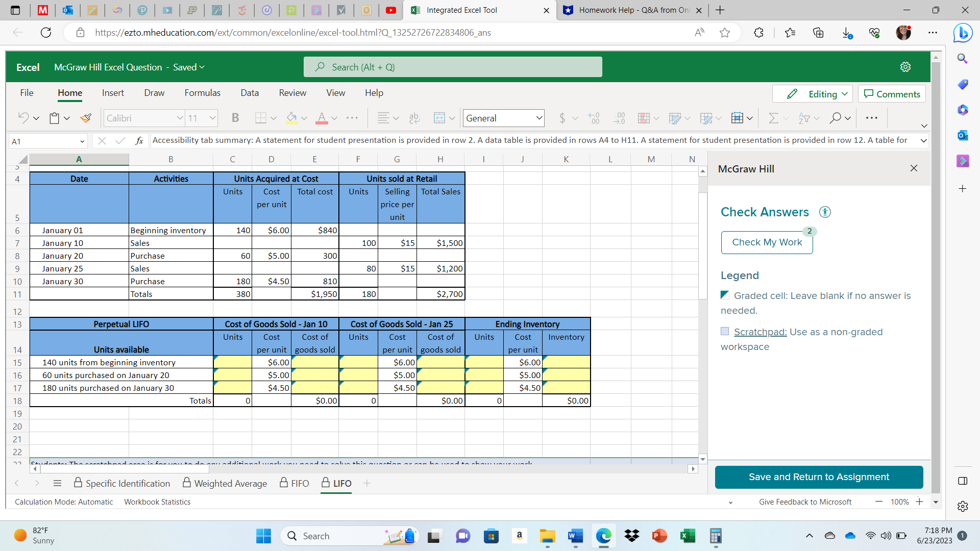Expand the Editing mode dropdown
This screenshot has width=980, height=551.
coord(845,94)
